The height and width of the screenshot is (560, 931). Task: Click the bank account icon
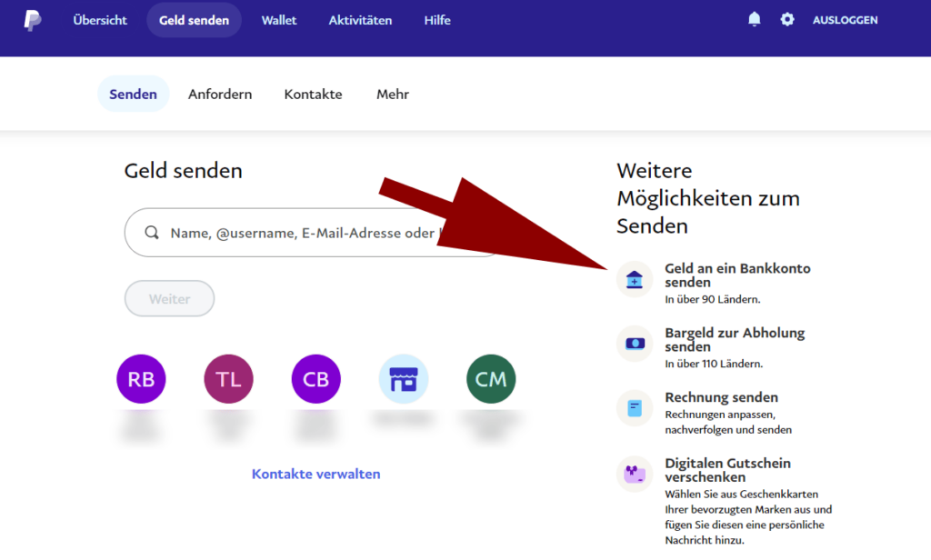point(635,279)
